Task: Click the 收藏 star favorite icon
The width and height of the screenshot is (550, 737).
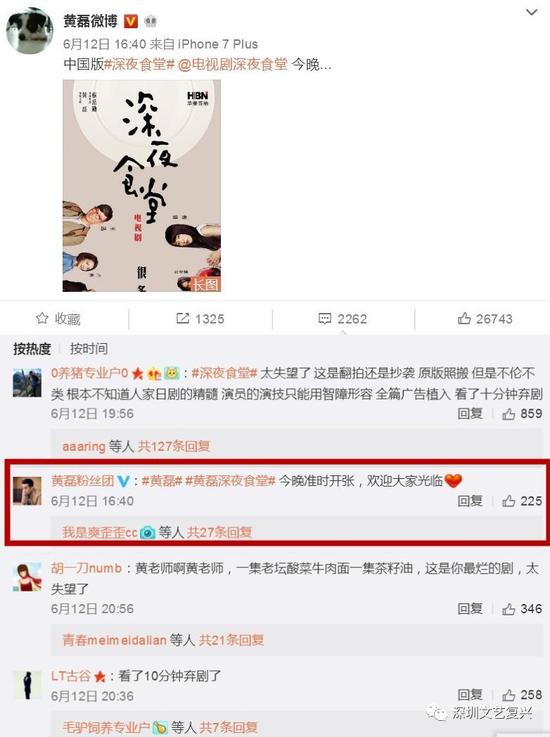Action: pos(42,319)
